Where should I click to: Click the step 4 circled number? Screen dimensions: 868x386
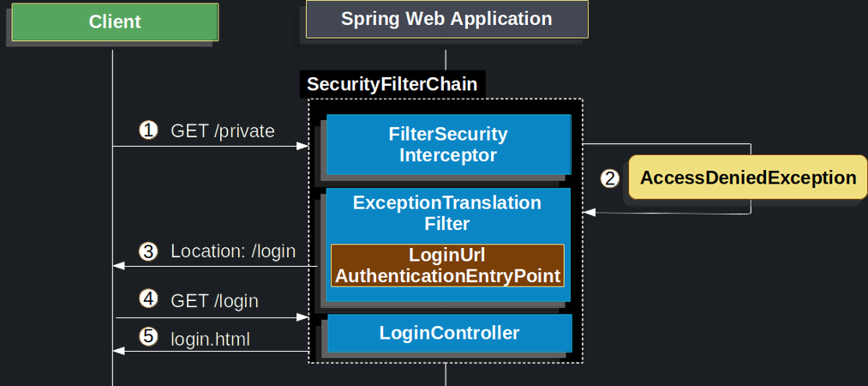[x=148, y=300]
